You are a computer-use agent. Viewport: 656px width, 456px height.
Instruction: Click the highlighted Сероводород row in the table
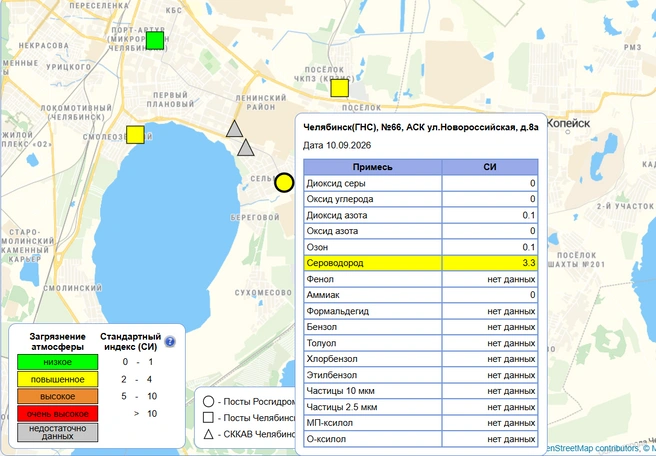point(421,263)
